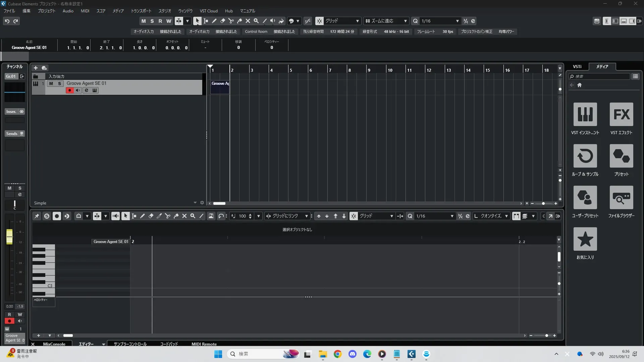The width and height of the screenshot is (644, 362).
Task: Toggle record enable on Groove Agent track
Action: coord(69,90)
